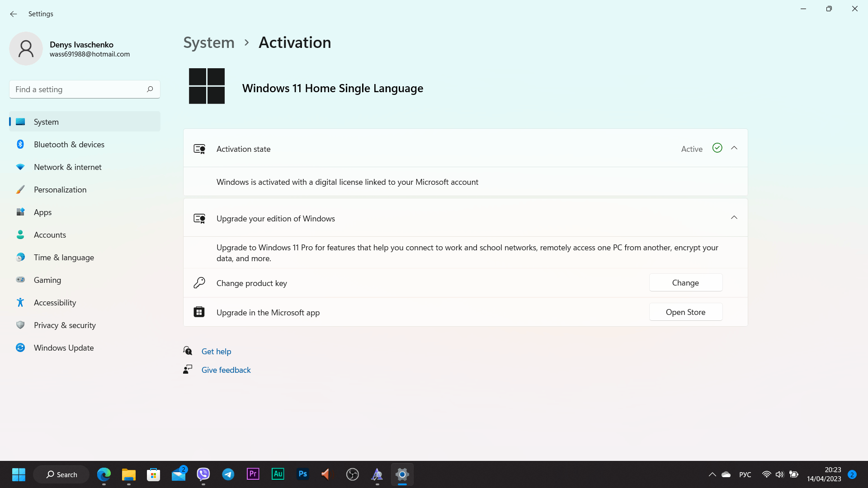Select the Privacy & security menu item
Image resolution: width=868 pixels, height=488 pixels.
click(x=64, y=325)
